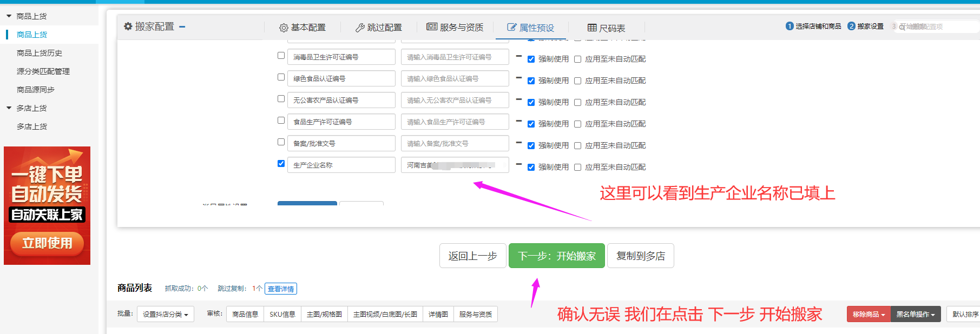Image resolution: width=980 pixels, height=334 pixels.
Task: Click the gear icon beside the 搬家配置 title
Action: pos(128,26)
